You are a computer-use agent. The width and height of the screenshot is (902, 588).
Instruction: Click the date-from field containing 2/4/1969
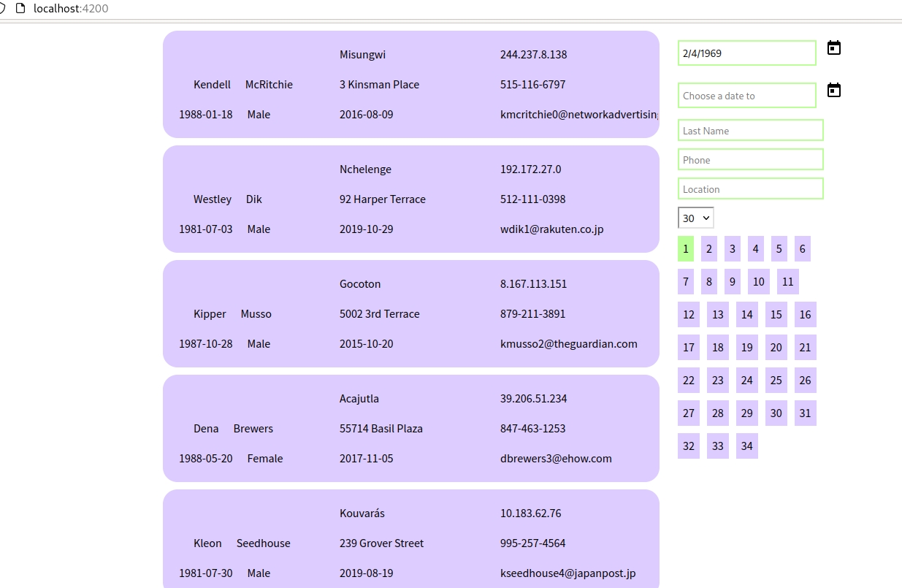click(746, 53)
